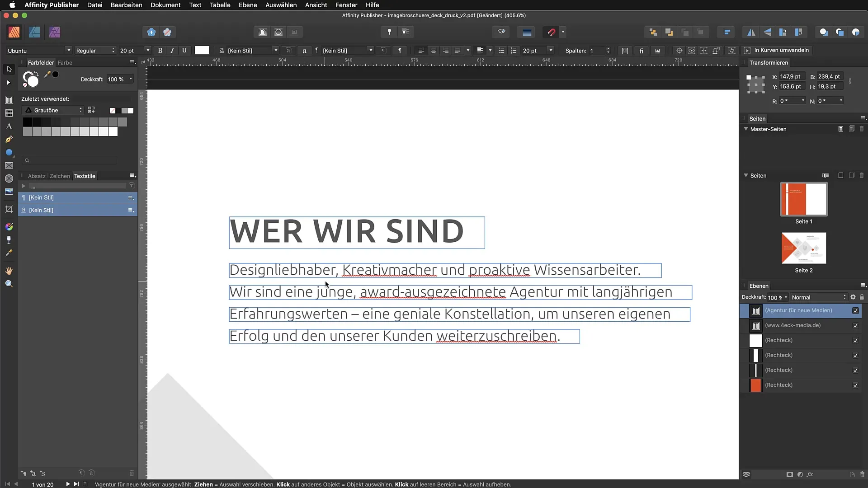Toggle Underline formatting button
This screenshot has width=868, height=488.
point(184,51)
